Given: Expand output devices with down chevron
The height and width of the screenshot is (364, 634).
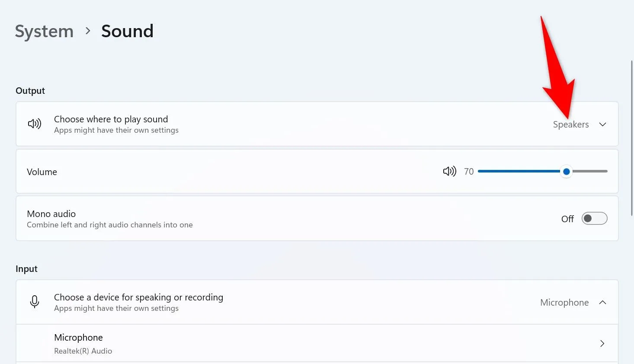Looking at the screenshot, I should click(602, 125).
